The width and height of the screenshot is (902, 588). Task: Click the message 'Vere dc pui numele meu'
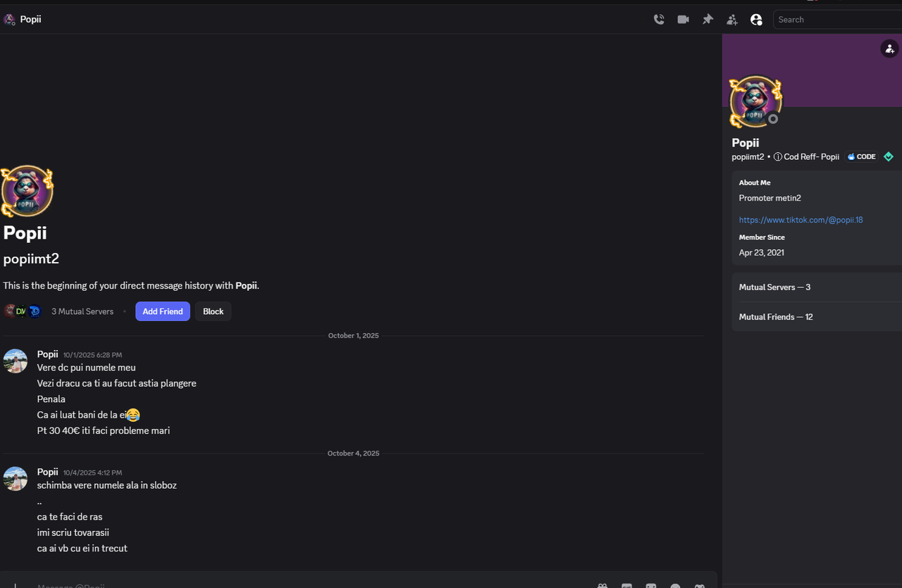pyautogui.click(x=87, y=368)
